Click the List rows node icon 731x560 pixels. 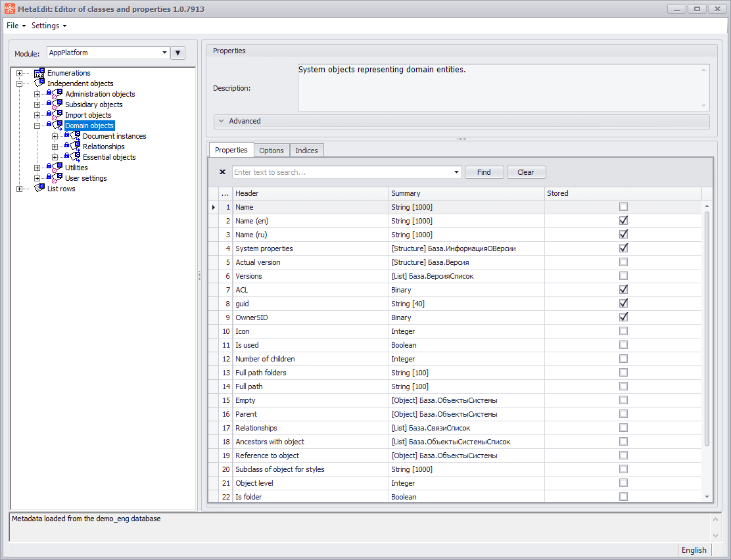pyautogui.click(x=39, y=189)
